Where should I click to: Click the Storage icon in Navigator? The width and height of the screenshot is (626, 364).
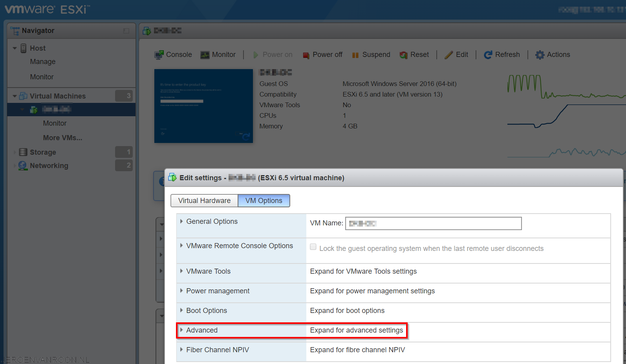coord(23,152)
